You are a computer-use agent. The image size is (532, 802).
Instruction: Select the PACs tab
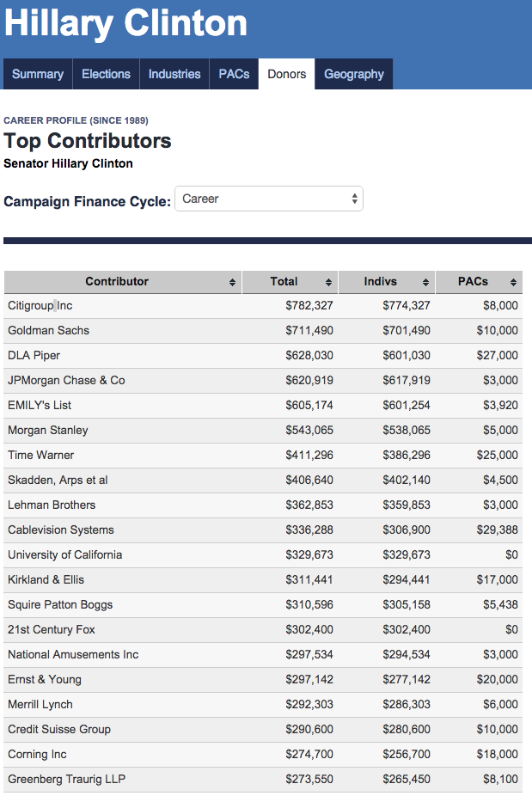pyautogui.click(x=234, y=74)
